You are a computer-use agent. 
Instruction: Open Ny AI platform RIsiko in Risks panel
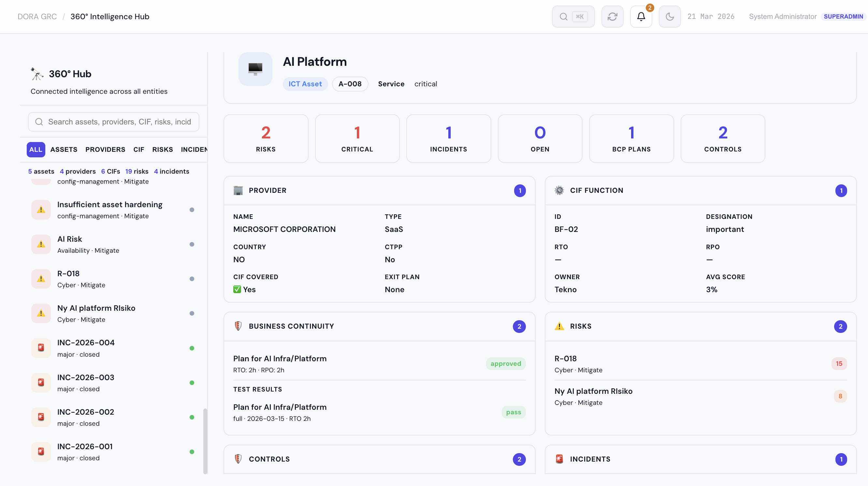click(x=701, y=396)
